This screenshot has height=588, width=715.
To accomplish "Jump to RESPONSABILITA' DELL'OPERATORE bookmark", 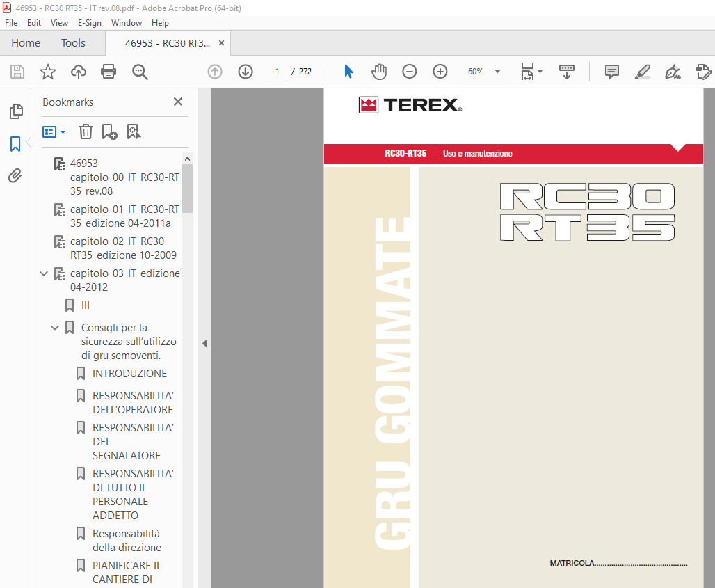I will [x=133, y=402].
